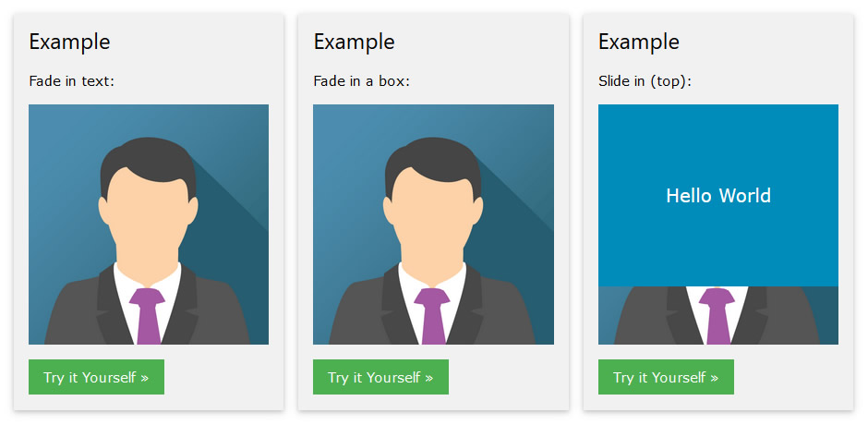Screen dimensions: 868x425
Task: Click Try it Yourself under Fade in a box
Action: tap(380, 377)
